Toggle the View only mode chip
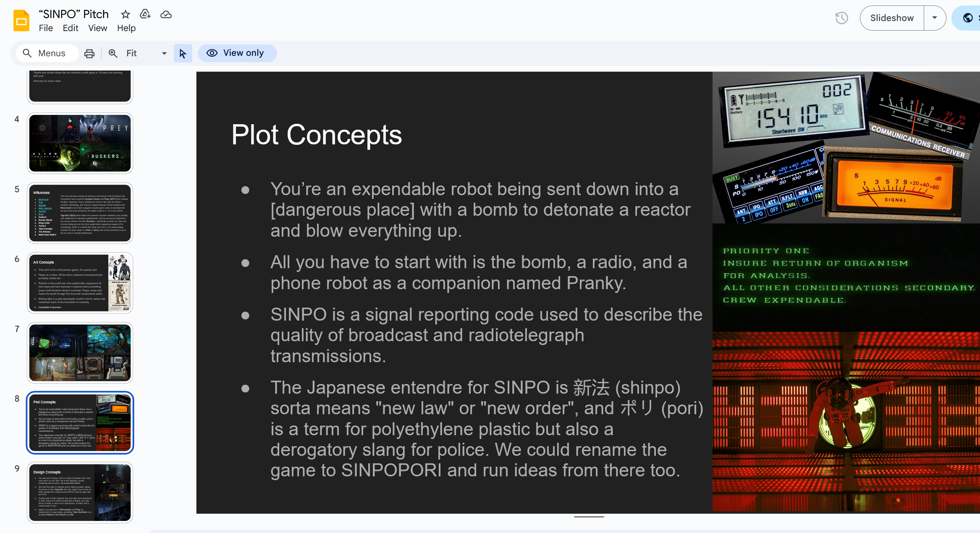 [237, 53]
